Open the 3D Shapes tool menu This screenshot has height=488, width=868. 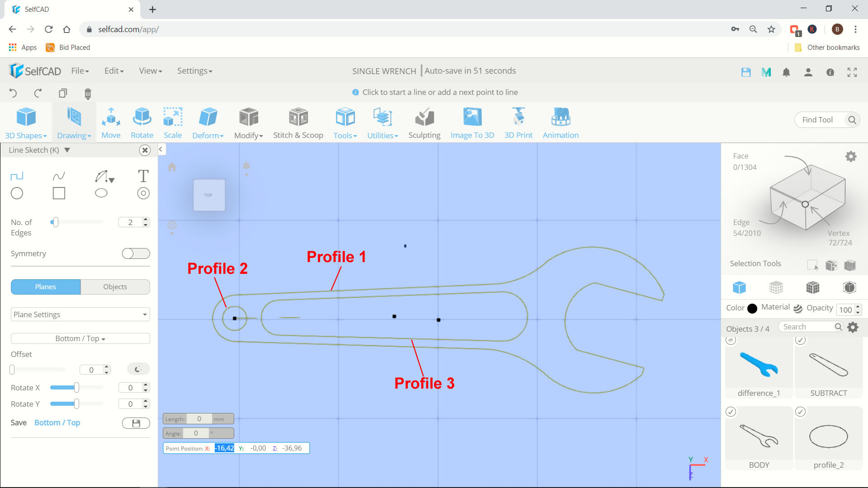tap(26, 122)
